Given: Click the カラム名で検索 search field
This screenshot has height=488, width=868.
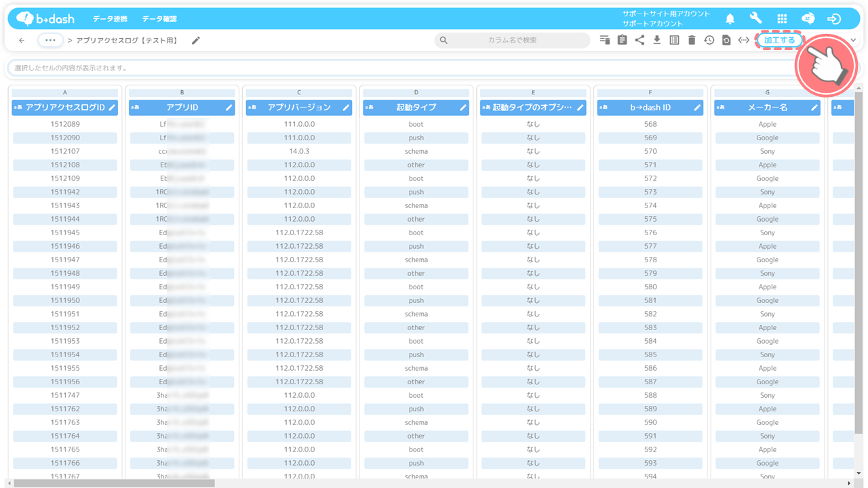Looking at the screenshot, I should point(512,41).
